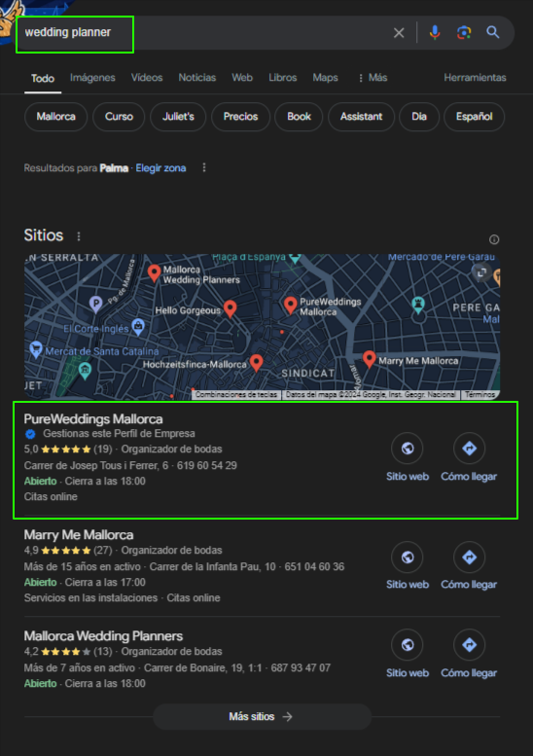The width and height of the screenshot is (533, 756).
Task: Clear the search box with X icon
Action: pos(399,33)
